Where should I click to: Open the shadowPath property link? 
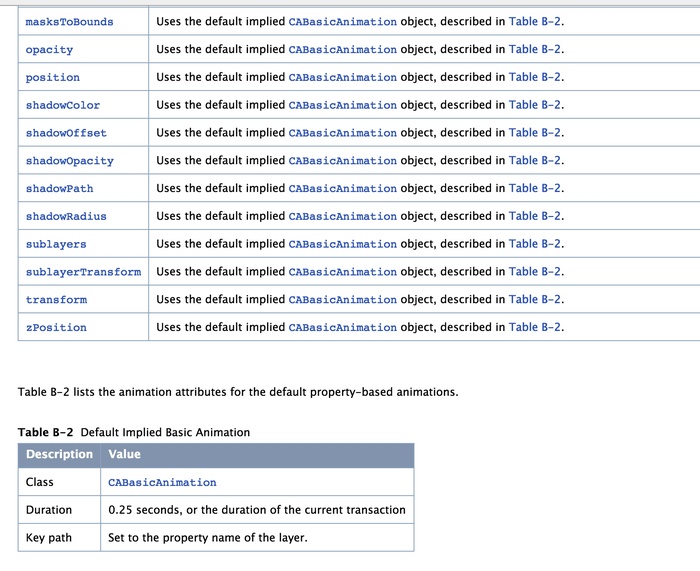pos(59,188)
